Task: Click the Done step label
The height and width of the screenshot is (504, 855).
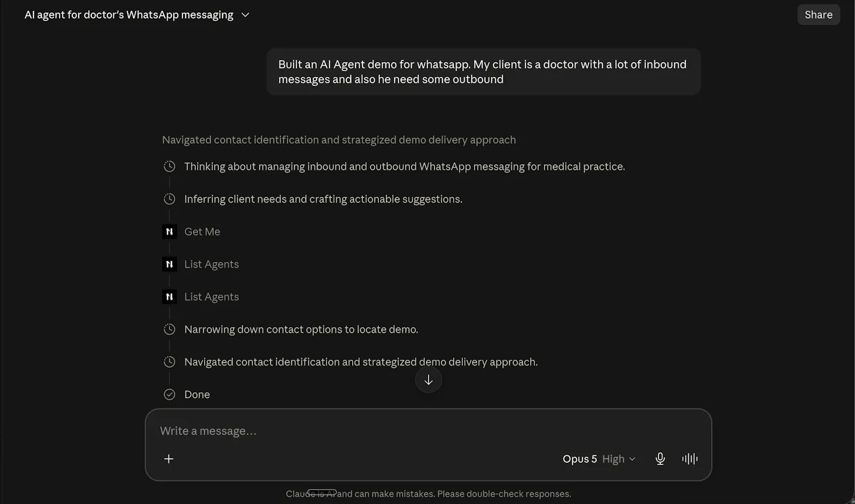Action: click(197, 394)
